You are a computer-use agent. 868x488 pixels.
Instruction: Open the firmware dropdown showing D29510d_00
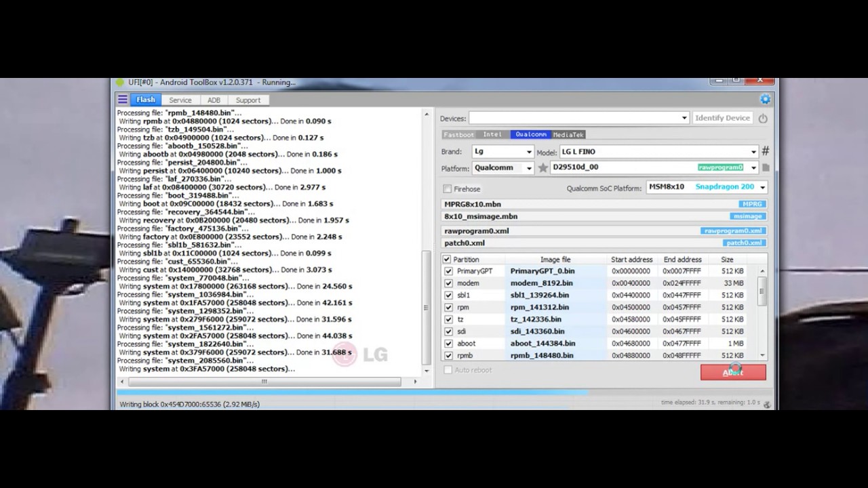tap(654, 167)
